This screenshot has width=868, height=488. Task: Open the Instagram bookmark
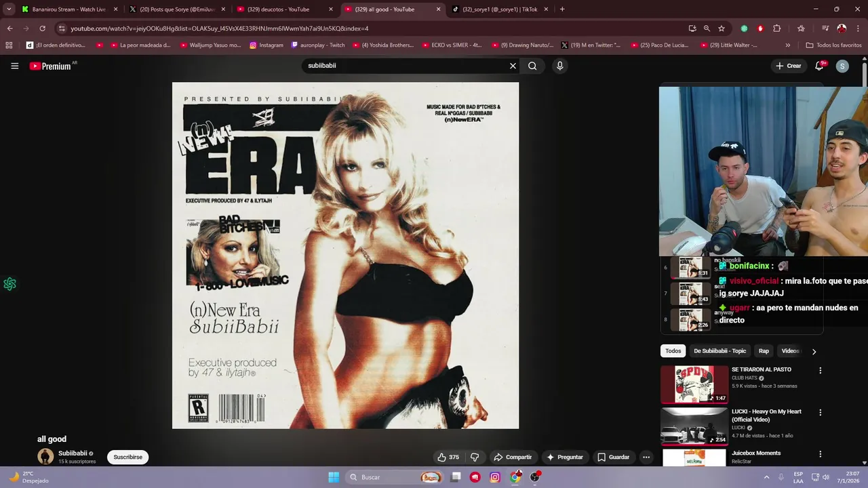tap(267, 45)
